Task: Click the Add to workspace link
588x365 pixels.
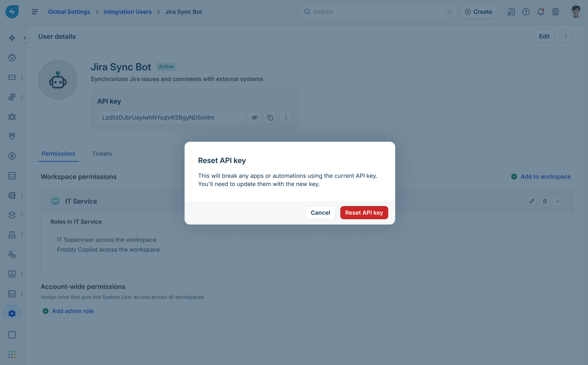Action: pos(541,176)
